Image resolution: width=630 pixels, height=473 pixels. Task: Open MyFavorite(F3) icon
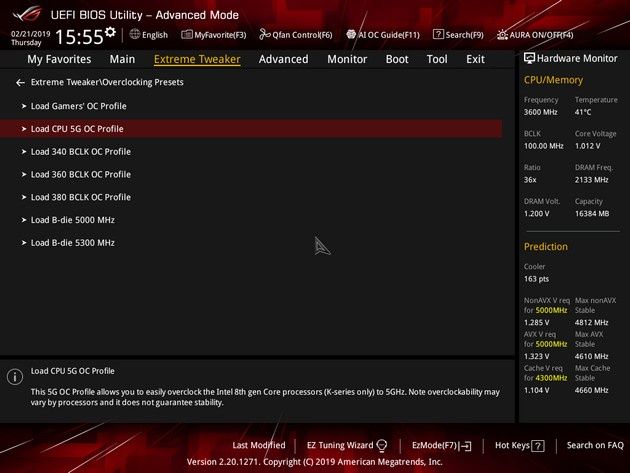coord(186,35)
